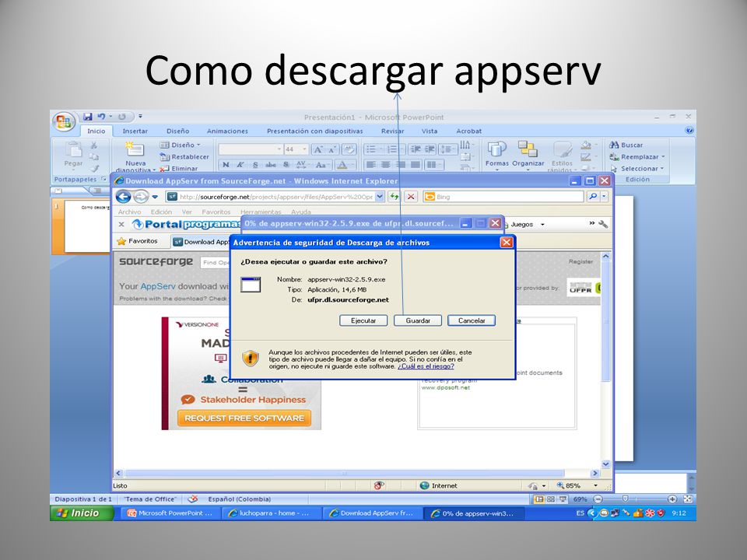Click Eliminar slide in ribbon

[179, 169]
